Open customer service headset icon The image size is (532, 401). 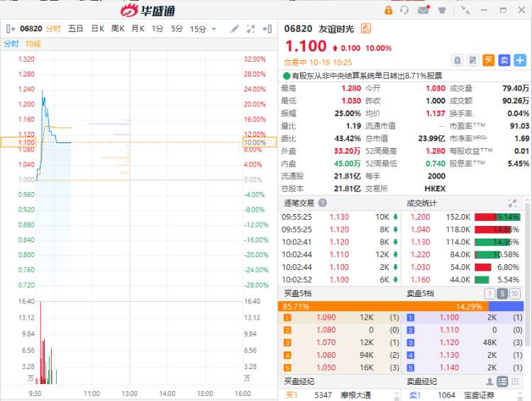(405, 10)
